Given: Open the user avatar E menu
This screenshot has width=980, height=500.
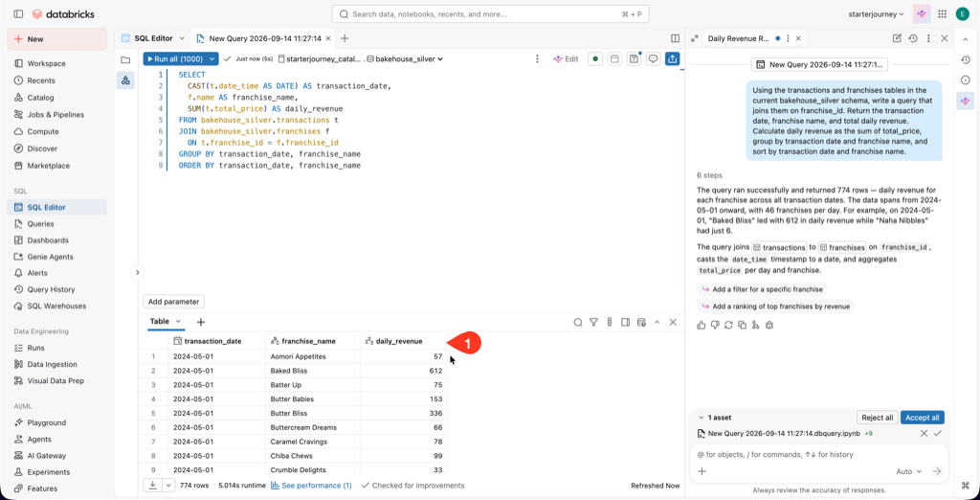Looking at the screenshot, I should 962,13.
